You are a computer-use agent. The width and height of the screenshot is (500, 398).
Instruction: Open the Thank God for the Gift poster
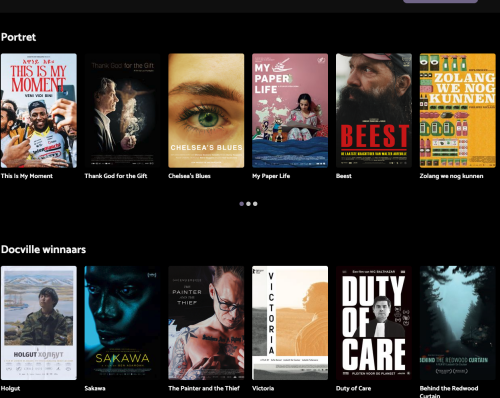(x=122, y=111)
